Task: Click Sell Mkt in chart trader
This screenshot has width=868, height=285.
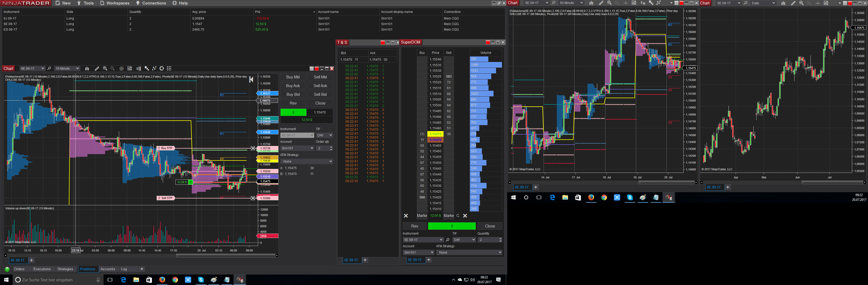Action: (320, 77)
